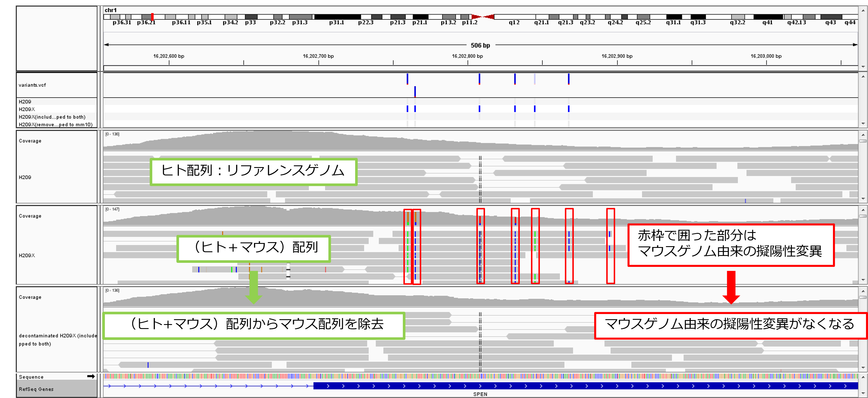Viewport: 868px width, 398px height.
Task: Select the Sequence track label
Action: [31, 377]
